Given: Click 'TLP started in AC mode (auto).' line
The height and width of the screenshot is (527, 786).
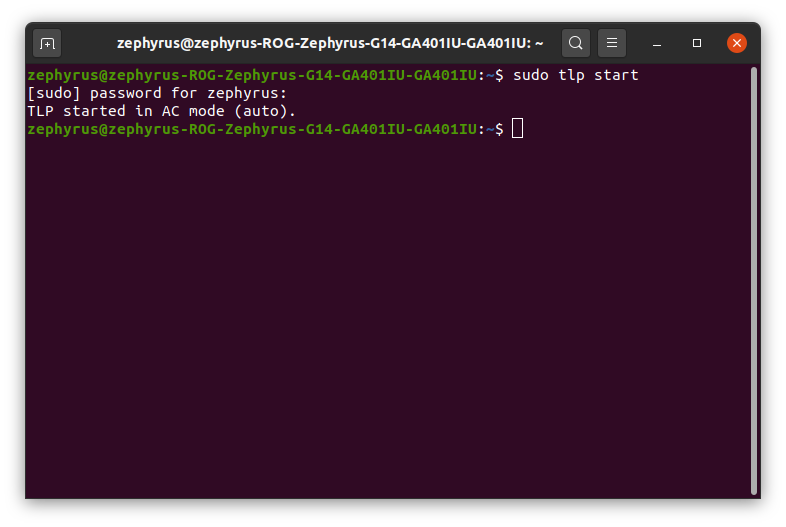Looking at the screenshot, I should 161,111.
